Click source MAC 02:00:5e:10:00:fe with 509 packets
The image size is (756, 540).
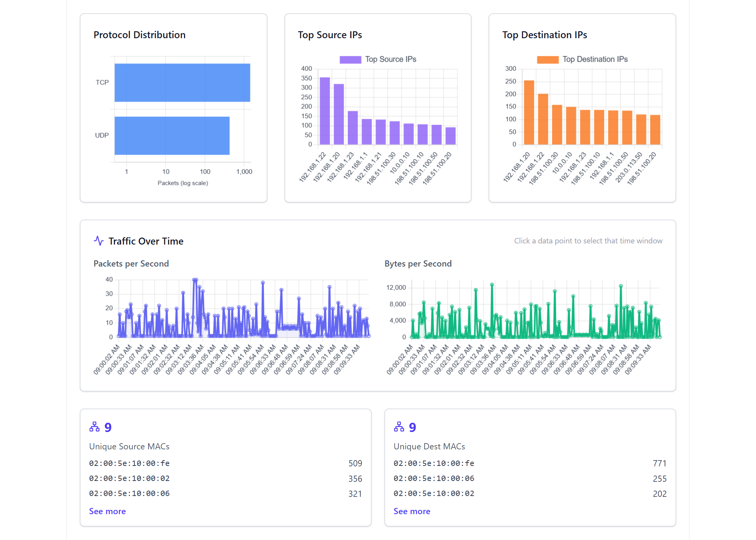click(226, 463)
